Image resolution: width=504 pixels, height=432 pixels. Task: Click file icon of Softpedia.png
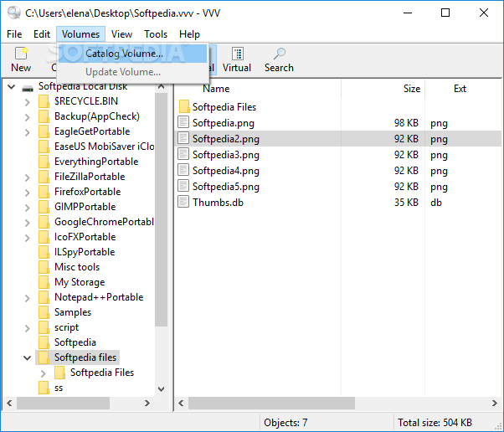coord(183,122)
